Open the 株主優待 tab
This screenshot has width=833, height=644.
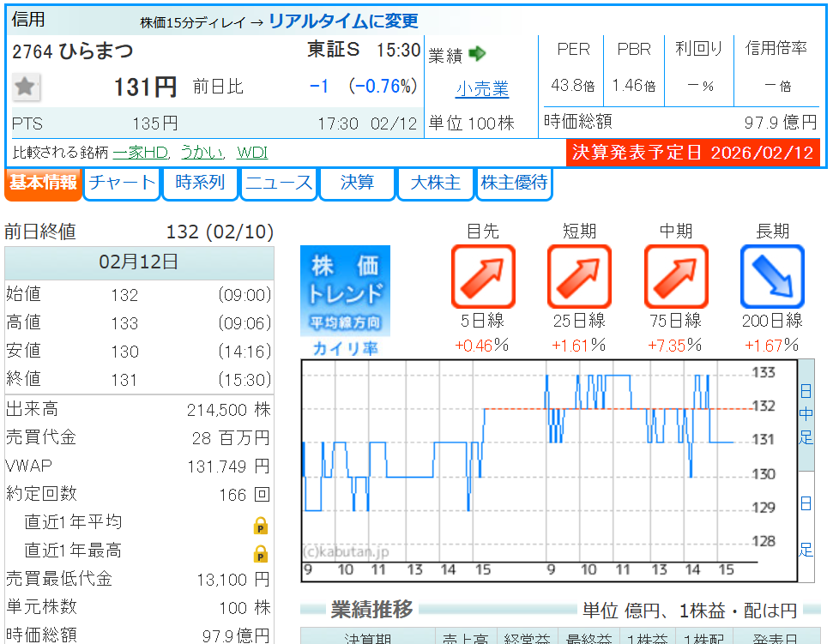tap(514, 184)
